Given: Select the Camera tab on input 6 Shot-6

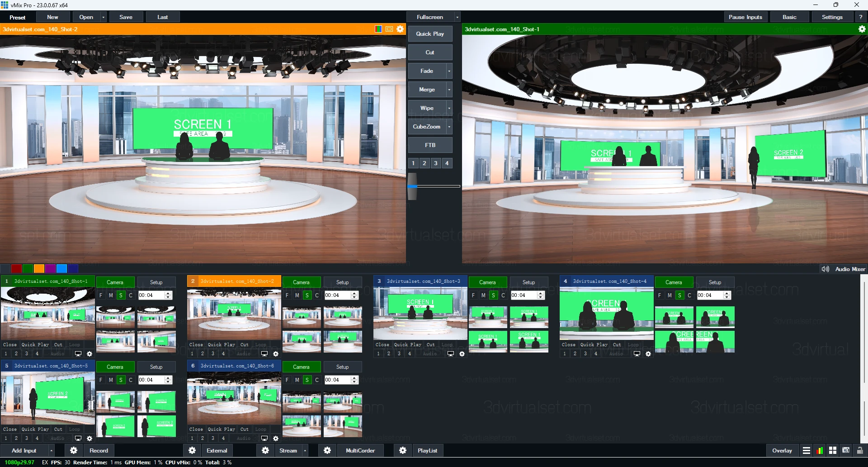Looking at the screenshot, I should [301, 367].
